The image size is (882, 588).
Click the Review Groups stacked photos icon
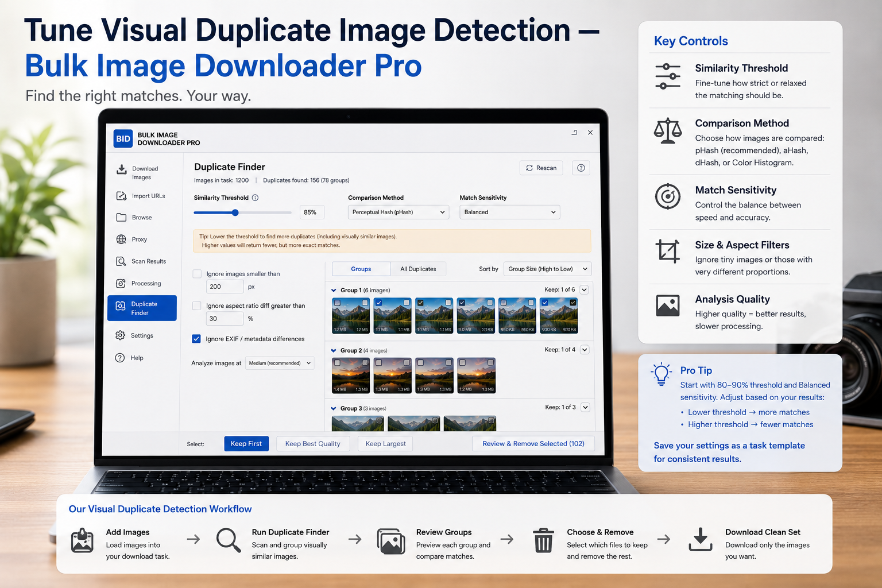pos(391,541)
